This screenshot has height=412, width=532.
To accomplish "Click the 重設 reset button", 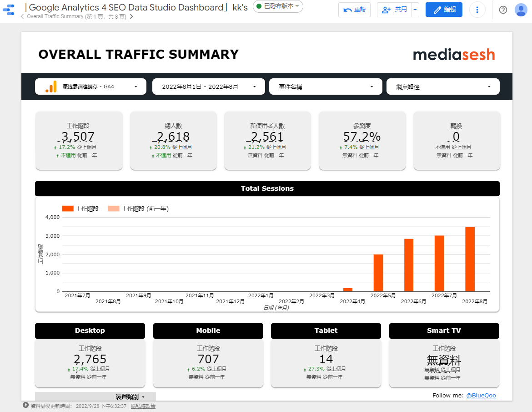I will (x=354, y=10).
